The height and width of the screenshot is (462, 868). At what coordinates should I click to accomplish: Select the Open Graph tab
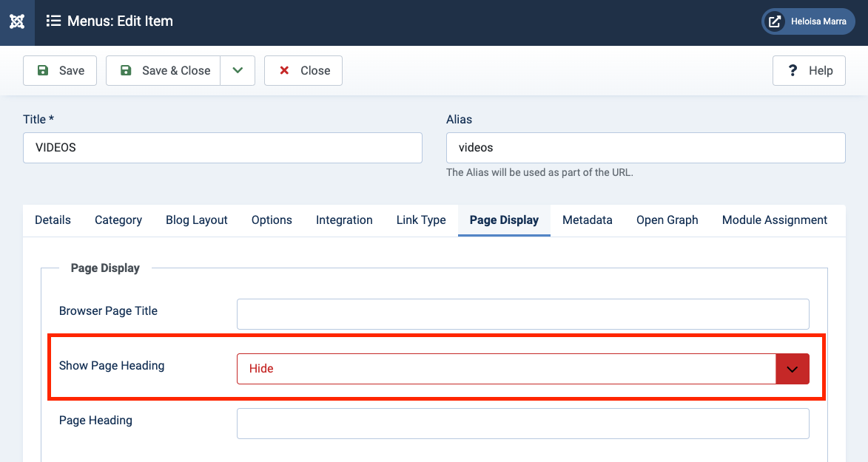click(667, 220)
